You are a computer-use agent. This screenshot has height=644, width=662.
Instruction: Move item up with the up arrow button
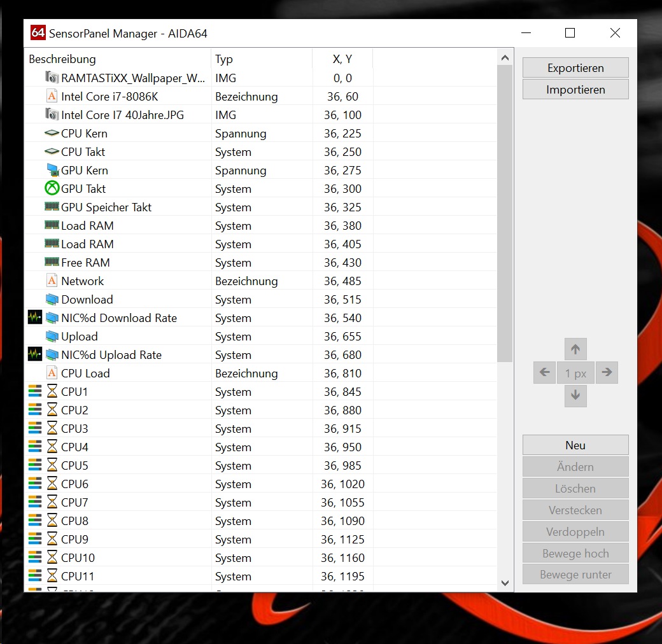575,349
